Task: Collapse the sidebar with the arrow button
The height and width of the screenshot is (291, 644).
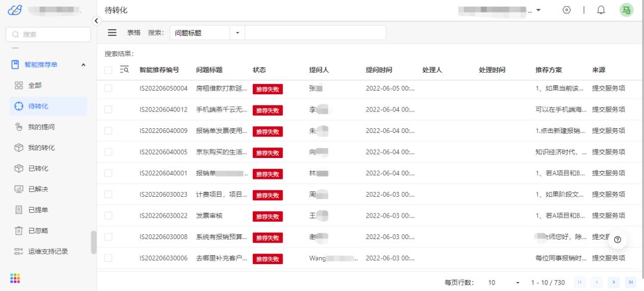Action: click(x=96, y=20)
